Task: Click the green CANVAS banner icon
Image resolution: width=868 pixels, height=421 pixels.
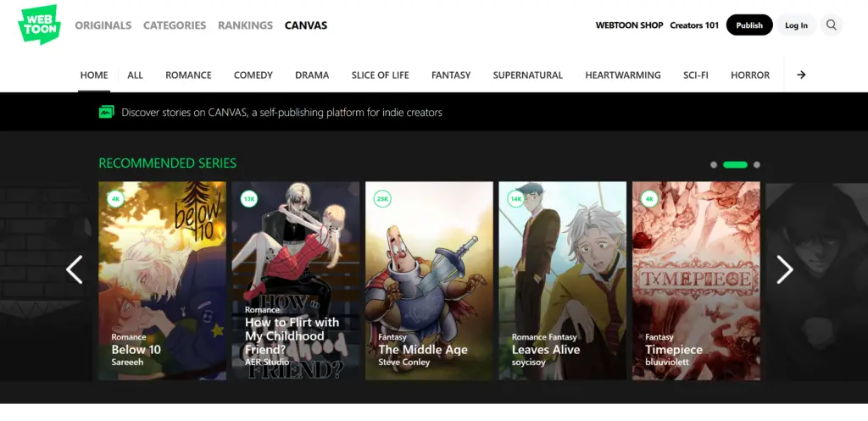Action: [x=106, y=112]
